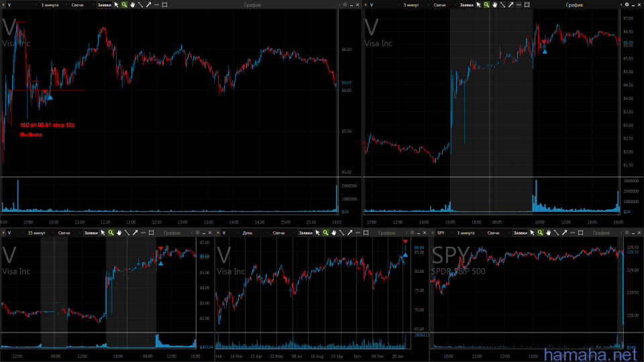Activate the zoom magnifier in the SPY chart

coord(540,233)
